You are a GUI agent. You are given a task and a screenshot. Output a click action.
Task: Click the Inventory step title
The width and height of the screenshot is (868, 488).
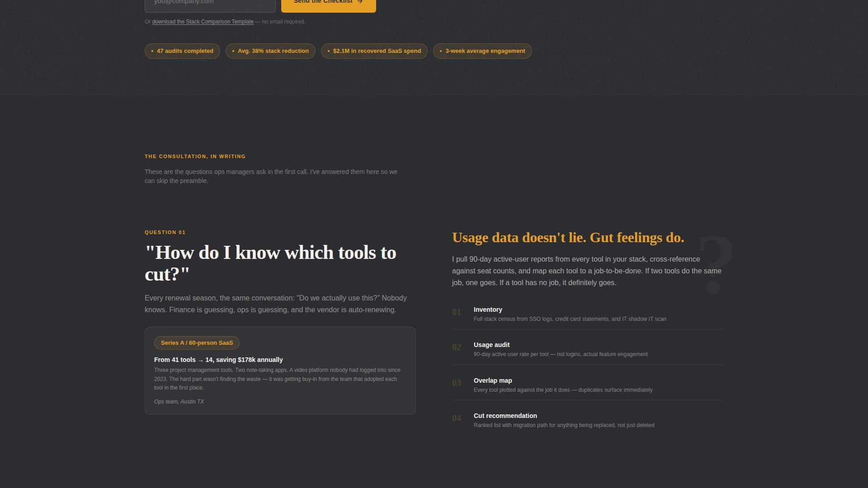[x=488, y=310]
